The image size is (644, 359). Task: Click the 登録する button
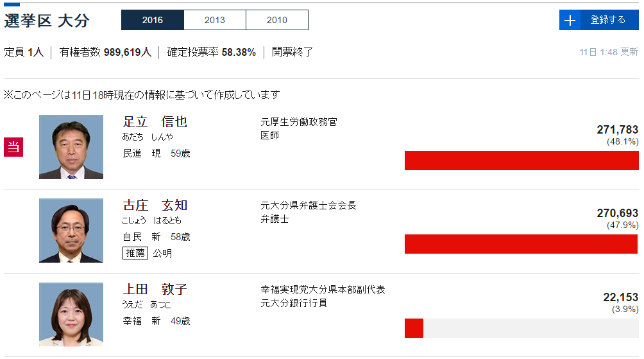point(599,20)
